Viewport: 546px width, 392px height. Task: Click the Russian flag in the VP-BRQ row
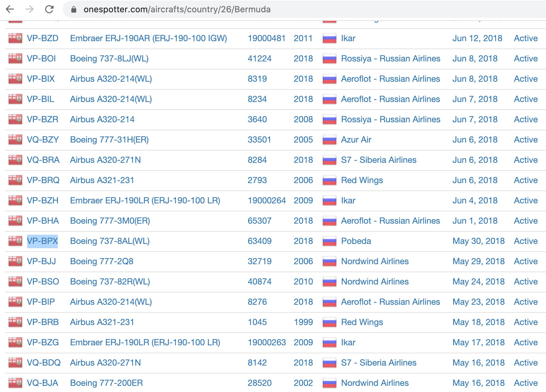(x=330, y=180)
